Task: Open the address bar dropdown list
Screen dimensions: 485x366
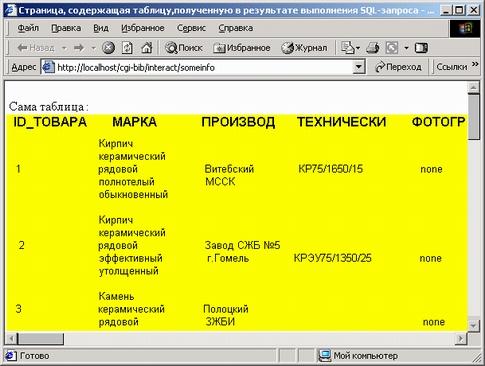Action: tap(359, 67)
